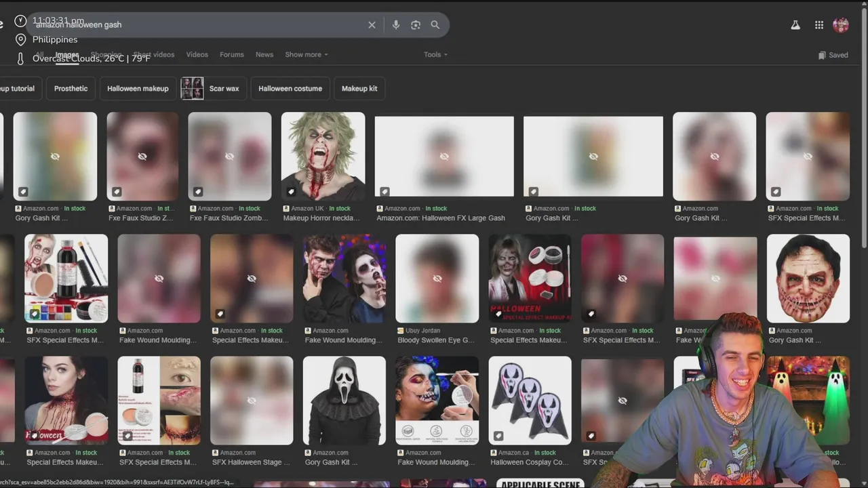The image size is (868, 488).
Task: Open 'Makeup Horror neckla...' result title
Action: click(x=322, y=218)
